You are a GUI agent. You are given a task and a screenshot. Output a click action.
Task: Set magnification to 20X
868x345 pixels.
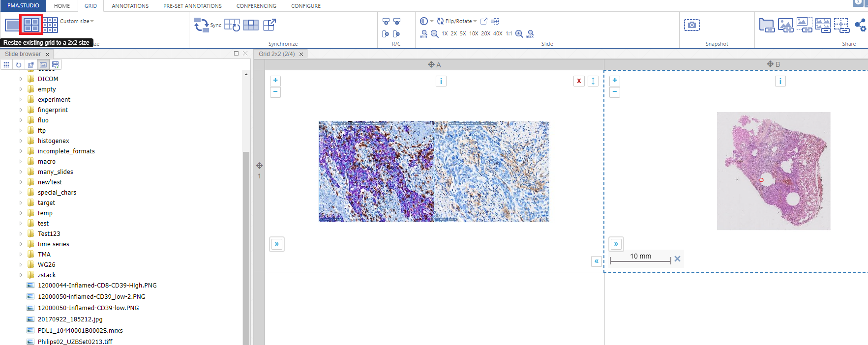tap(485, 34)
